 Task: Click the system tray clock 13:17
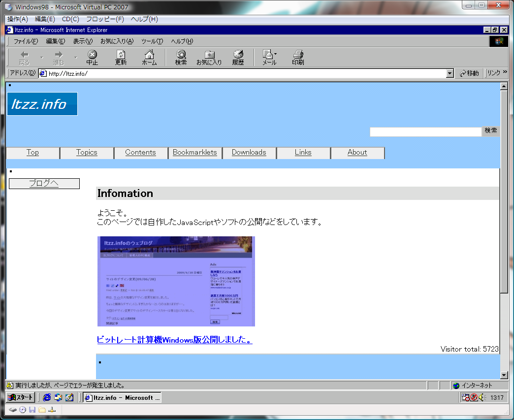(x=497, y=398)
